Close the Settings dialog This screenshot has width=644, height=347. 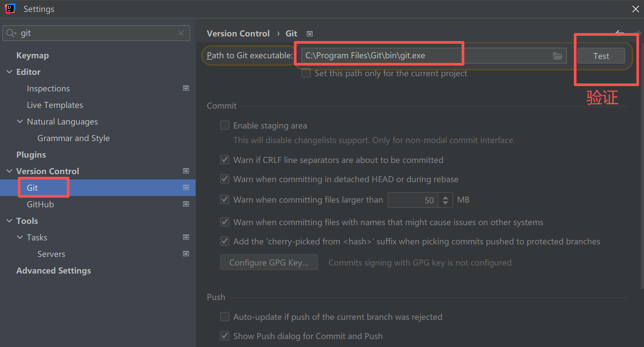coord(635,9)
